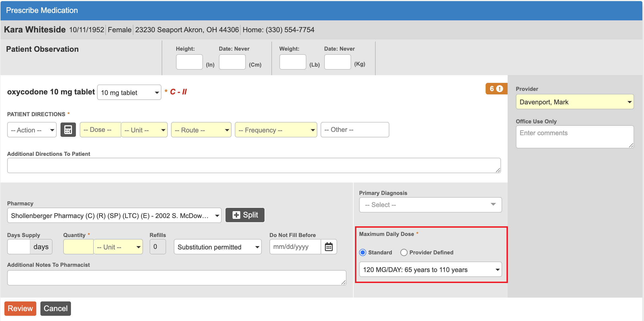Open the dose calculator icon
The height and width of the screenshot is (321, 644).
(x=68, y=130)
